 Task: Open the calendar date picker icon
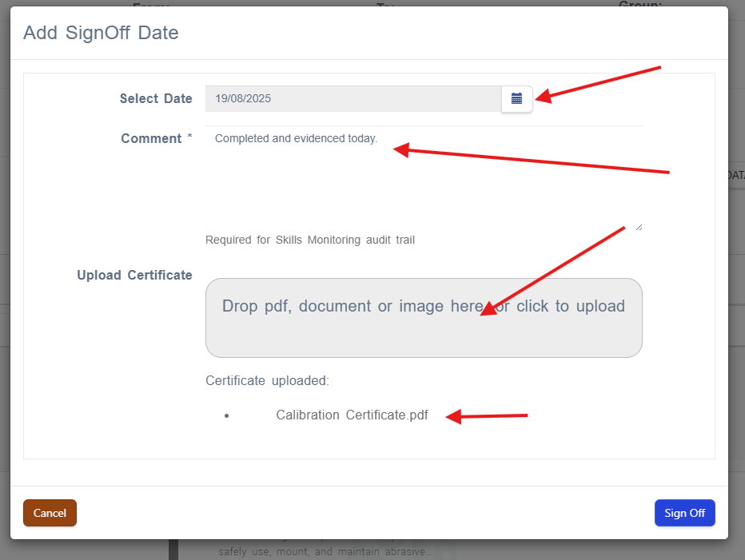click(x=517, y=99)
